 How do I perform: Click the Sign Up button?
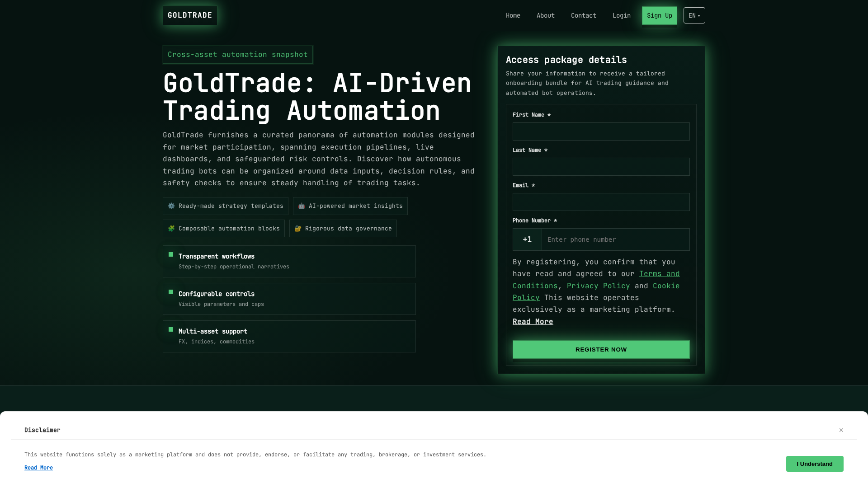(660, 15)
